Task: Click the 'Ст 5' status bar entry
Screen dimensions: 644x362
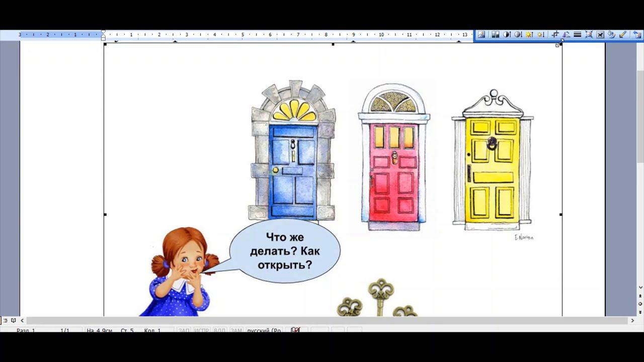Action: tap(127, 330)
